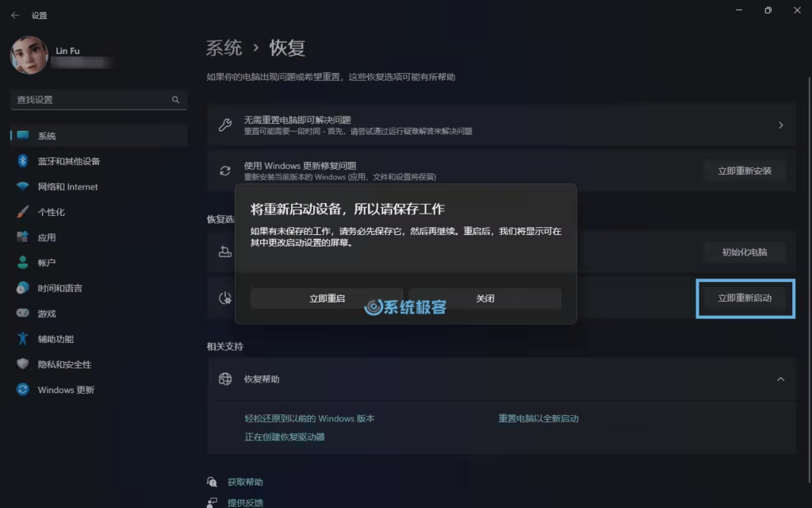Expand the troubleshoot row right chevron
The image size is (812, 508).
[780, 125]
